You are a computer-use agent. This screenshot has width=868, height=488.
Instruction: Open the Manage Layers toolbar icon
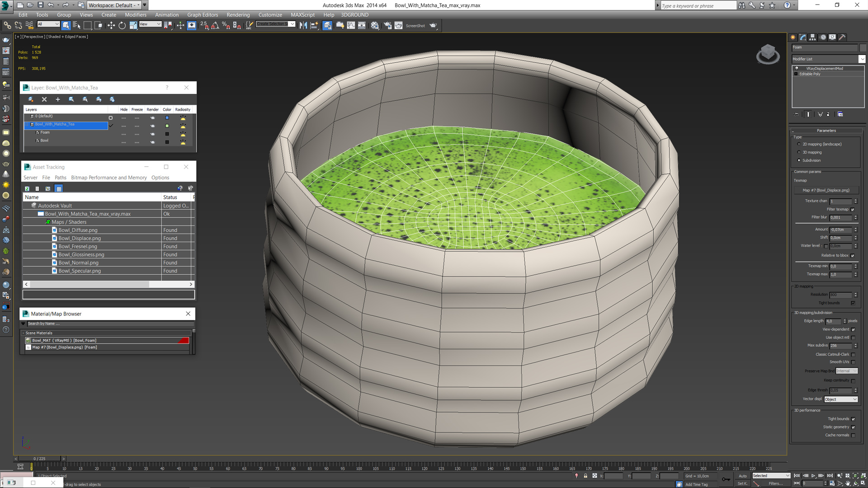(x=327, y=25)
